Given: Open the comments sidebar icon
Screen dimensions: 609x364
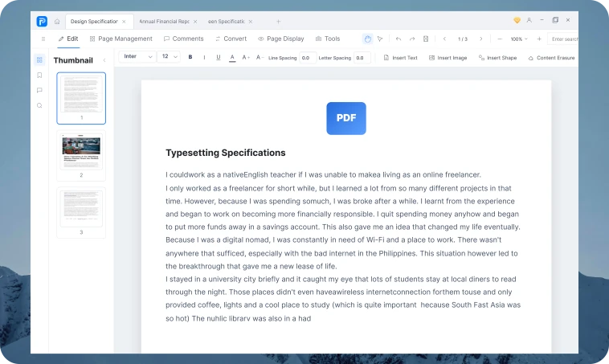Looking at the screenshot, I should pos(39,90).
